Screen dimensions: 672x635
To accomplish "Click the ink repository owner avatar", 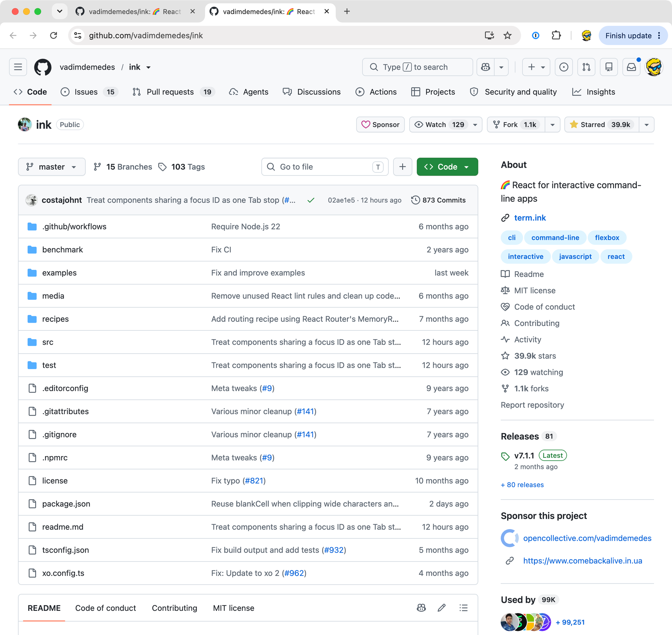I will [x=25, y=125].
